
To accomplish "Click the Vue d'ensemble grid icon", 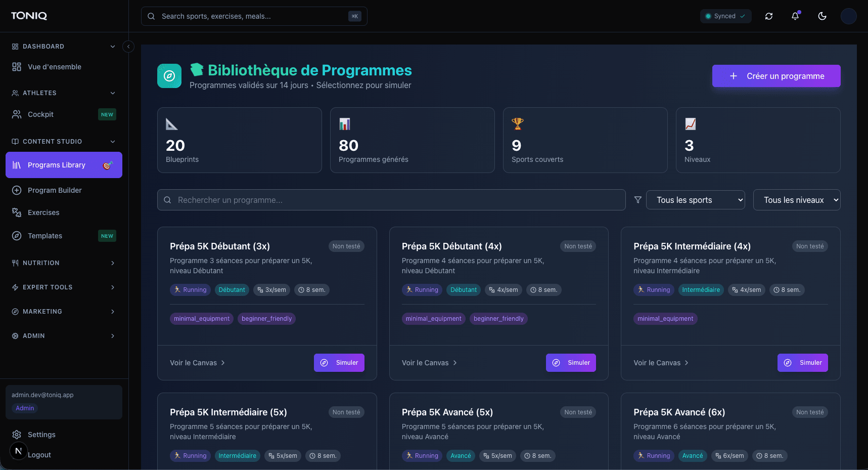I will coord(17,67).
